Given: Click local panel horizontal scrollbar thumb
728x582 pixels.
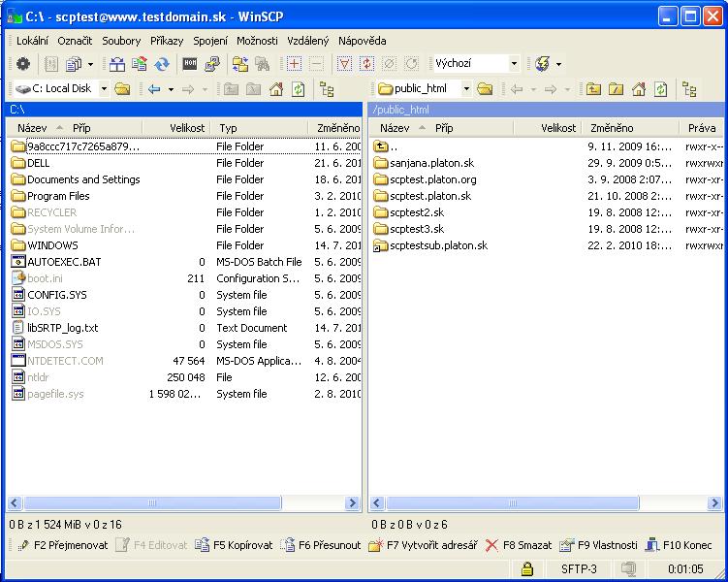Looking at the screenshot, I should pos(152,502).
